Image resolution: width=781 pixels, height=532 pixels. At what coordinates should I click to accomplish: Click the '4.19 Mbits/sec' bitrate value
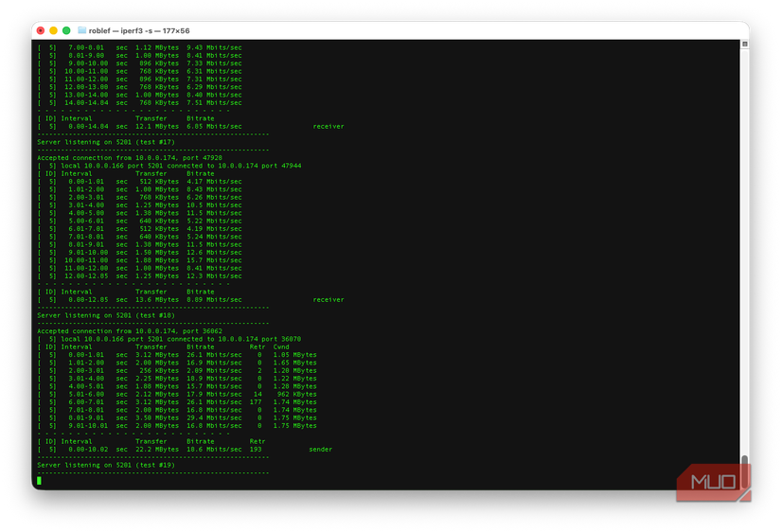tap(214, 229)
